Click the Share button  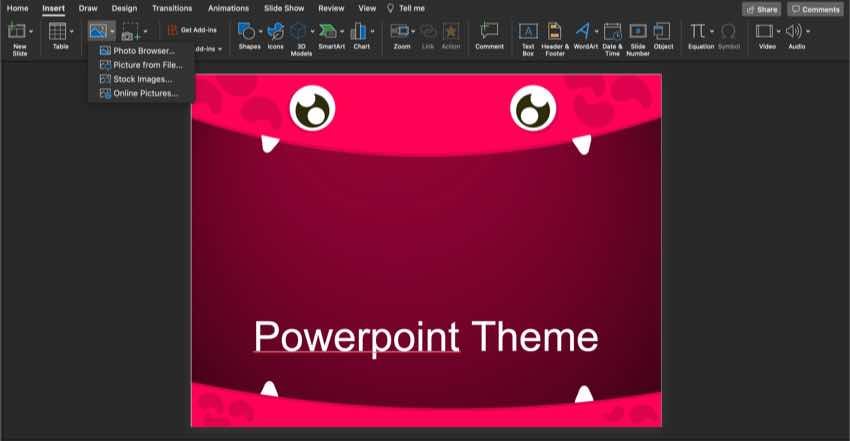coord(761,9)
